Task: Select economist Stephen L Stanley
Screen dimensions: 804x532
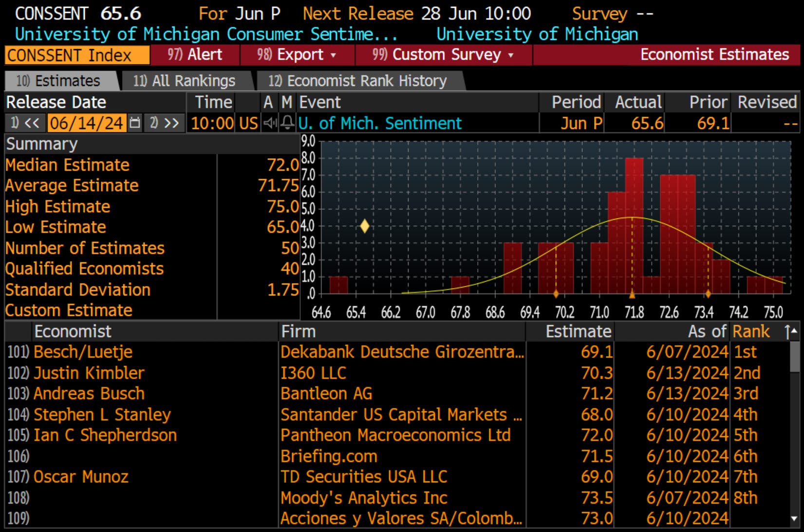Action: (102, 415)
